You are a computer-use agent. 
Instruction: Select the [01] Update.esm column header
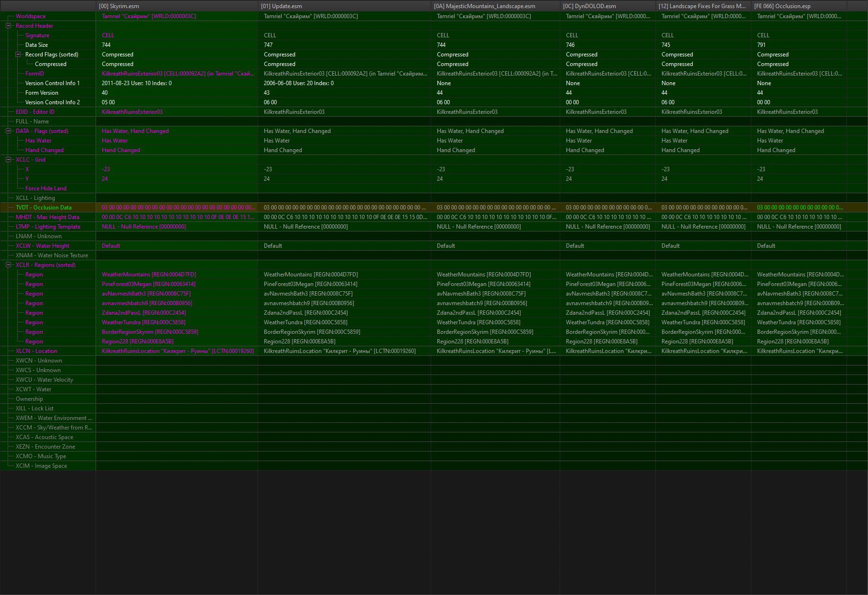coord(344,6)
